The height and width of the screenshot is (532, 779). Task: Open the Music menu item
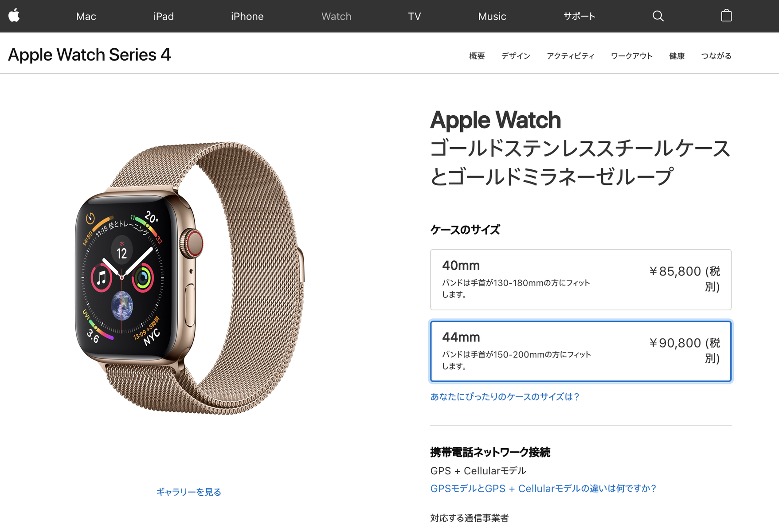[x=492, y=16]
